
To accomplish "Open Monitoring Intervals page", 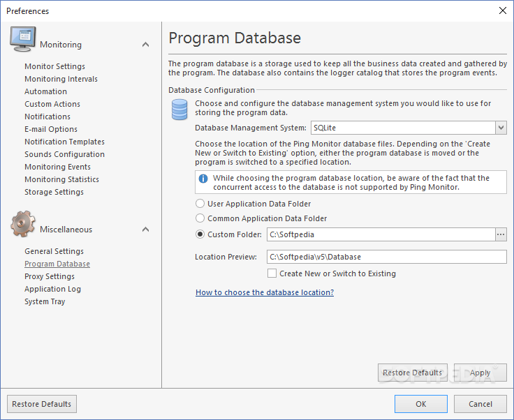I will pyautogui.click(x=61, y=79).
